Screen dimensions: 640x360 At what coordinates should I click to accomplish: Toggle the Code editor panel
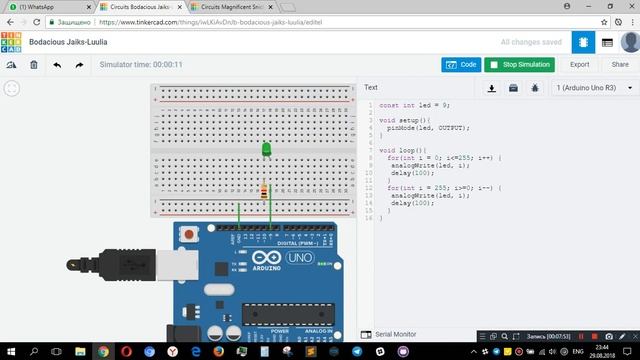(x=461, y=65)
